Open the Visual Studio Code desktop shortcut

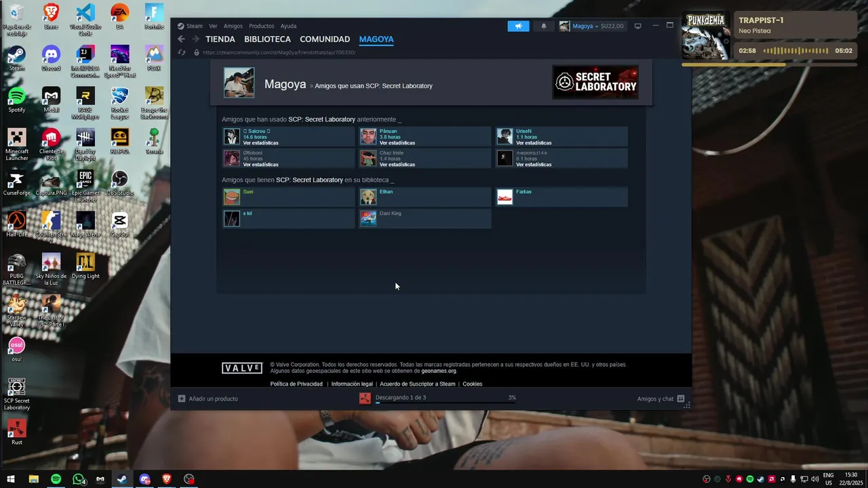[85, 20]
